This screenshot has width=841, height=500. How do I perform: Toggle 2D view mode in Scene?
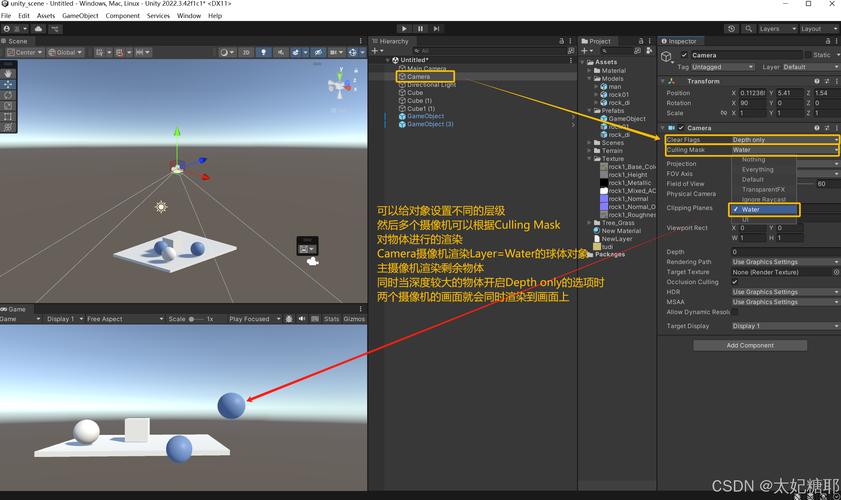pos(246,52)
